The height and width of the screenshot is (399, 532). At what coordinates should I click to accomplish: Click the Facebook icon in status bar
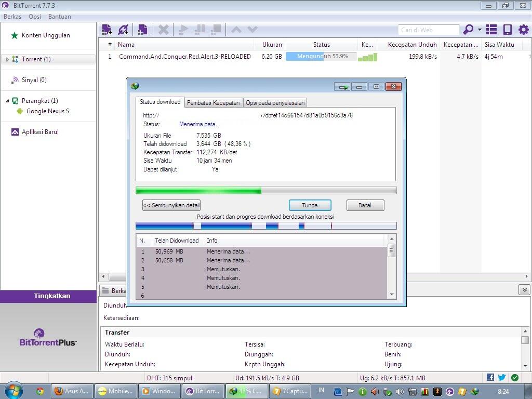(x=490, y=377)
